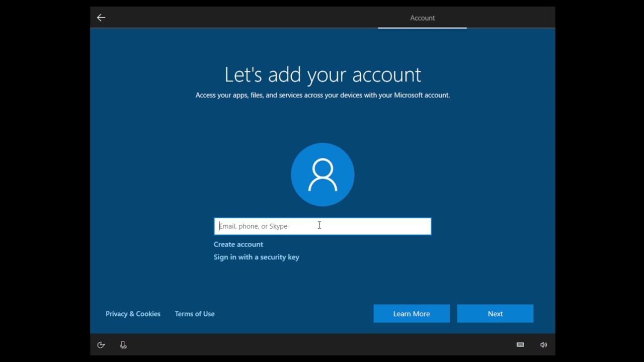Open the Create account link
The width and height of the screenshot is (644, 362).
(238, 244)
